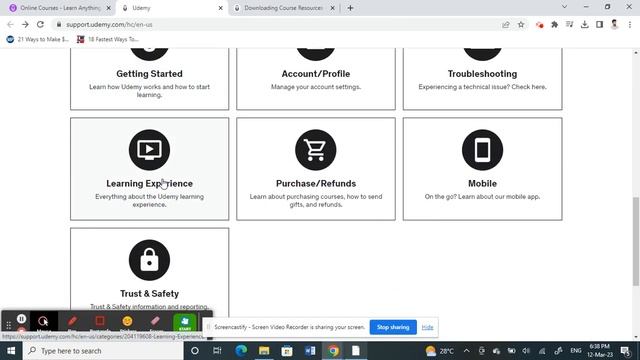This screenshot has height=360, width=640.
Task: Open the Screencastify extension icon
Action: point(540,24)
